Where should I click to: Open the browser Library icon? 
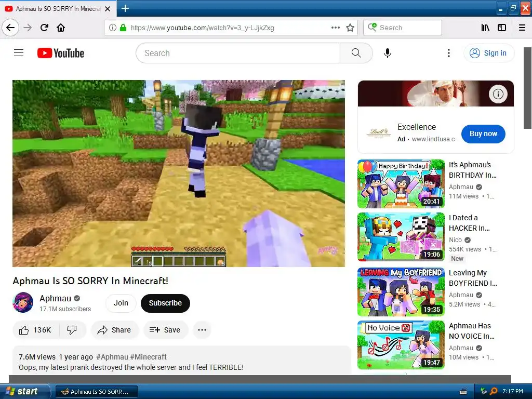click(x=485, y=28)
